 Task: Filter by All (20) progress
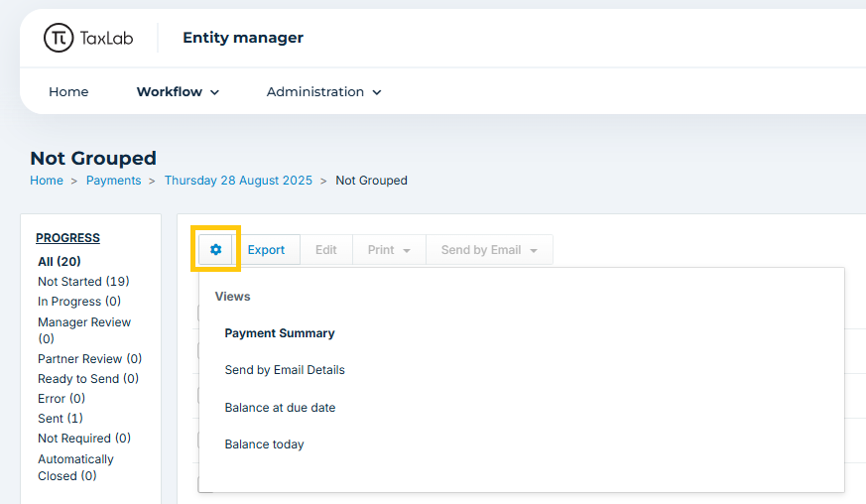click(x=60, y=261)
